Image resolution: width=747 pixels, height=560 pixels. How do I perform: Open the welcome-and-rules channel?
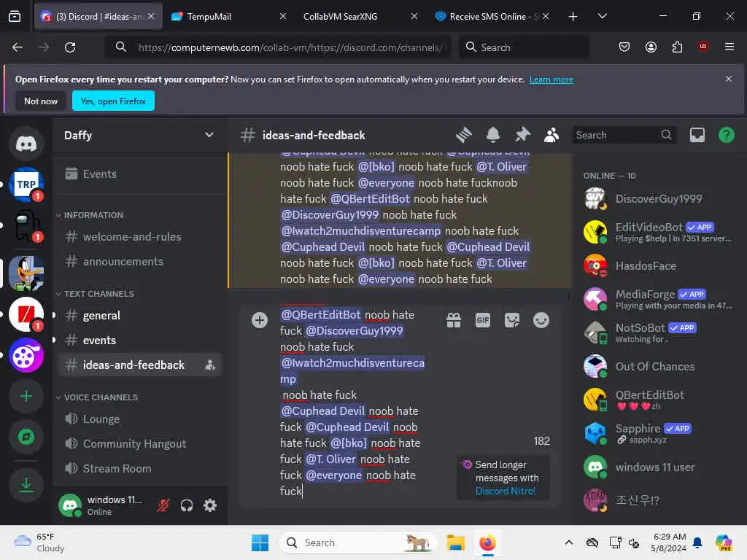click(x=140, y=237)
